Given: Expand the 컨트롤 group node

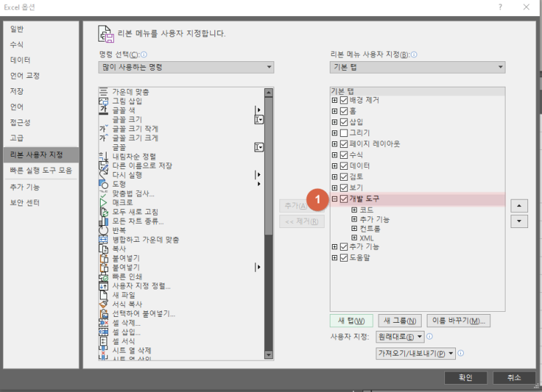Looking at the screenshot, I should pos(354,228).
